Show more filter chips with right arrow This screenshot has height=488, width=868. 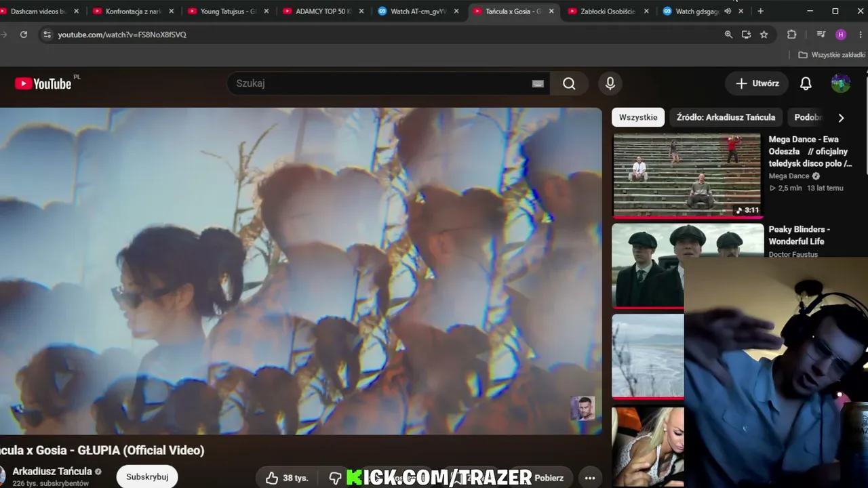point(841,118)
